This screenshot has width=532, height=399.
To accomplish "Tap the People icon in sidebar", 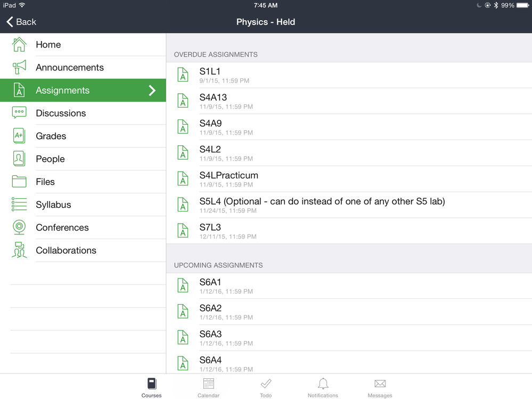I will tap(19, 159).
